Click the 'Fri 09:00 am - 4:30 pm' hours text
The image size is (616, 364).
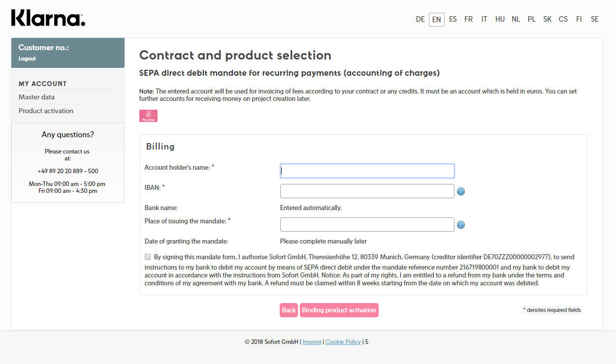coord(67,191)
